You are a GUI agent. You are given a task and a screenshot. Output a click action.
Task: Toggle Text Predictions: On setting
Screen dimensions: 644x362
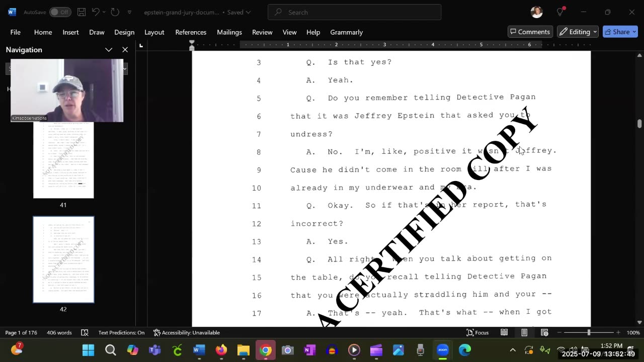[x=121, y=332]
